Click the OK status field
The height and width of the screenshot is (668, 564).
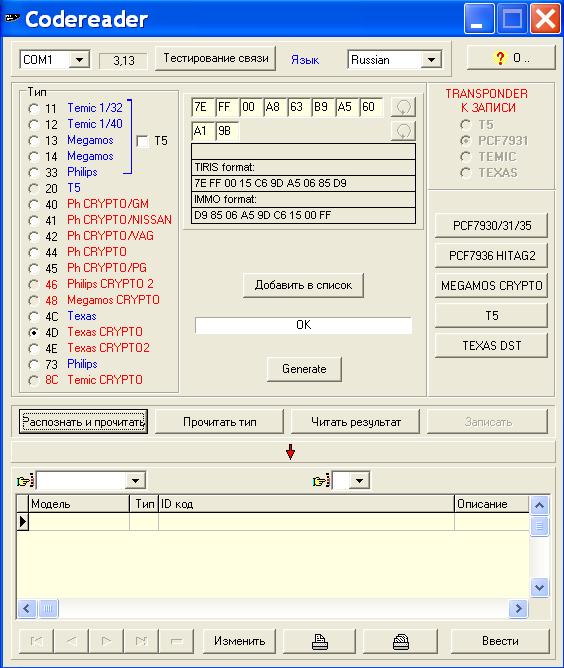303,325
